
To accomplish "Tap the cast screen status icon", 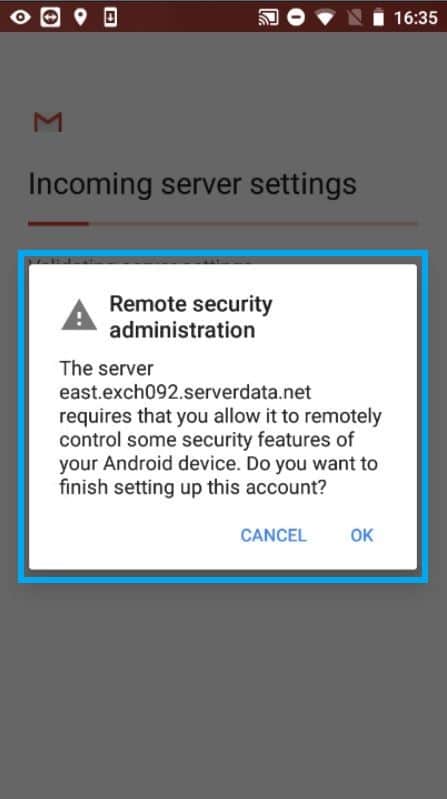I will tap(269, 18).
